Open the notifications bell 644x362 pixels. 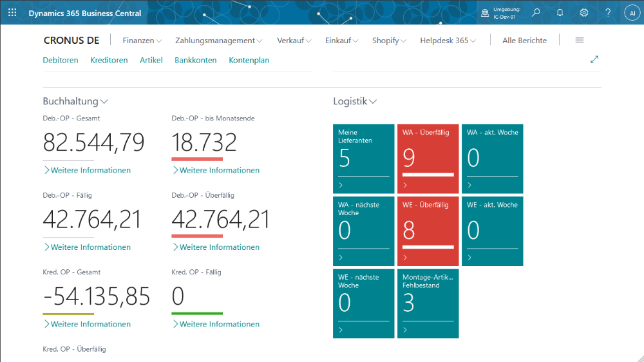tap(560, 13)
